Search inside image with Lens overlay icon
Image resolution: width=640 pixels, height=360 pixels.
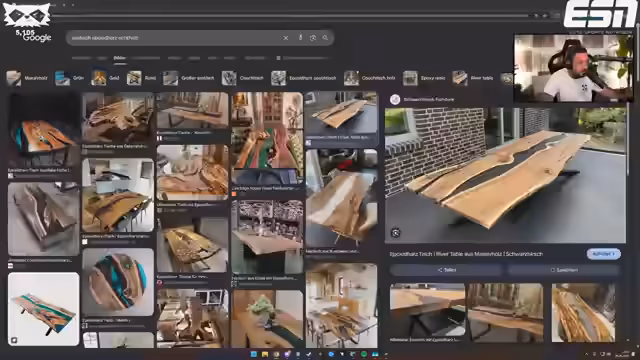tap(396, 233)
